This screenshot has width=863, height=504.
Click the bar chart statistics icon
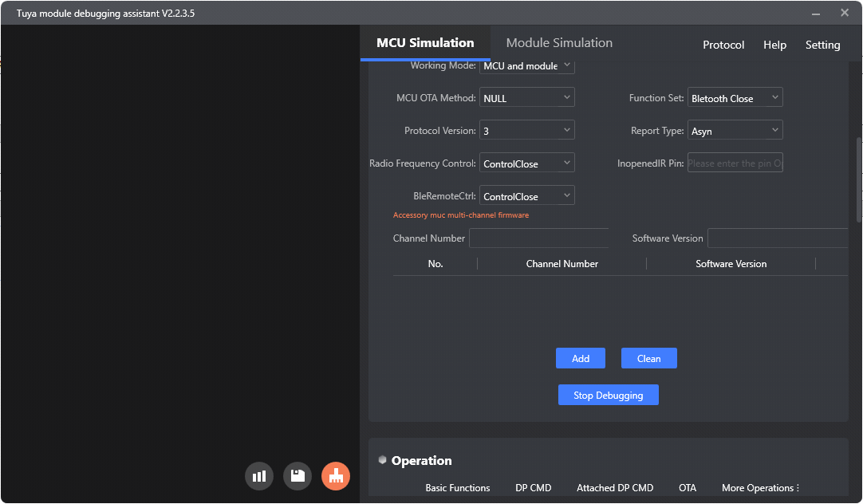259,476
